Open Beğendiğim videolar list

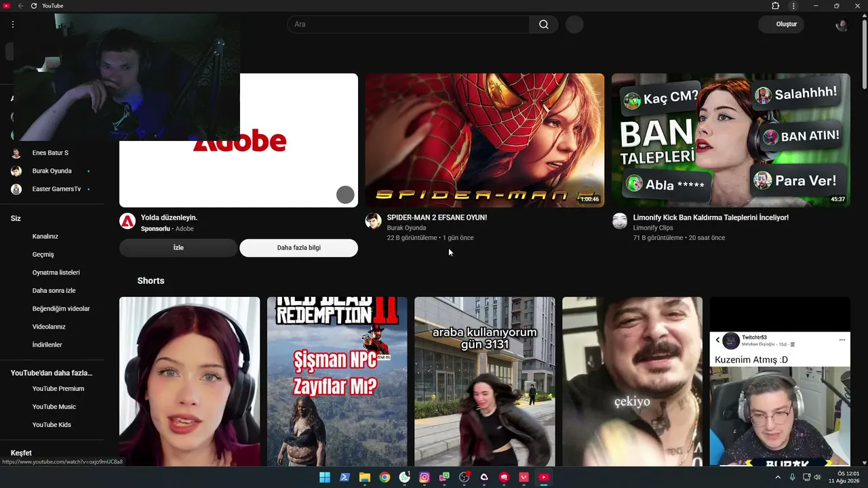[61, 309]
